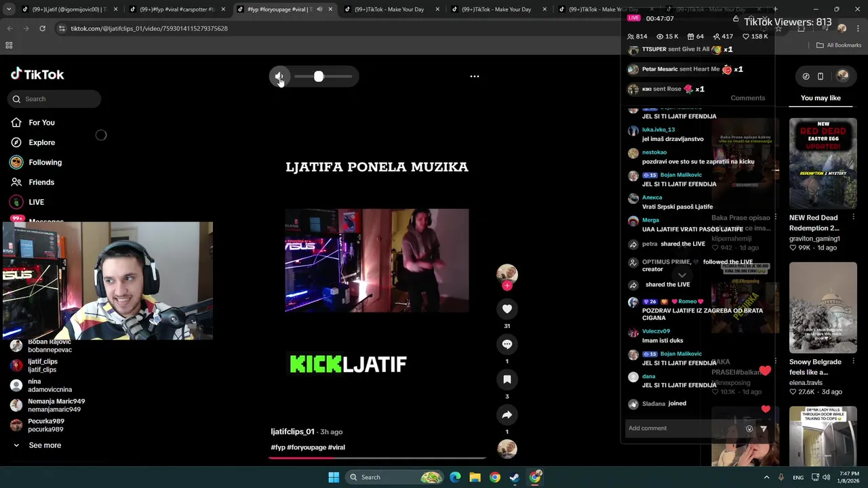Open Red Dead Redemption recommended video
Viewport: 868px width, 488px height.
[823, 163]
